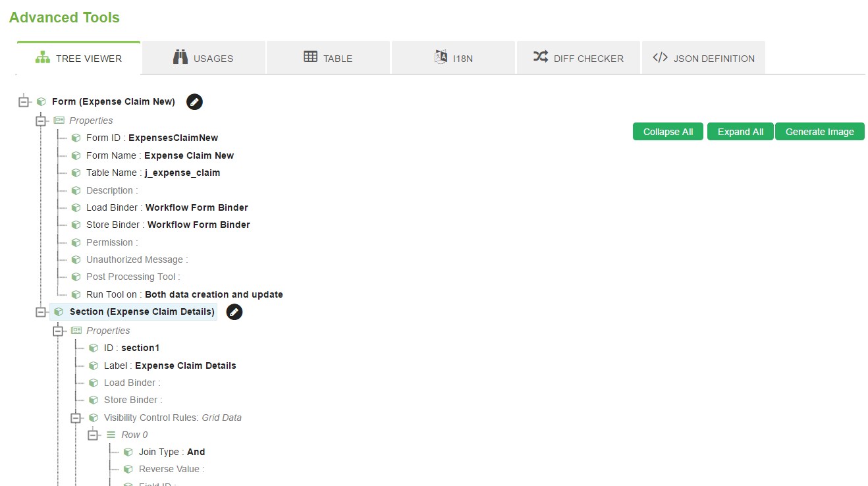Edit the Form (Expense Claim New) pencil icon
Screen dimensions: 868x486
coord(194,101)
